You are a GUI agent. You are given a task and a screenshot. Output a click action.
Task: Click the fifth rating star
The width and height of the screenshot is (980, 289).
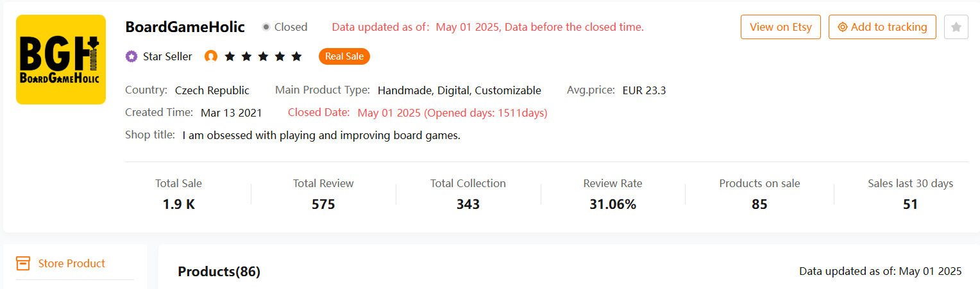pos(296,56)
